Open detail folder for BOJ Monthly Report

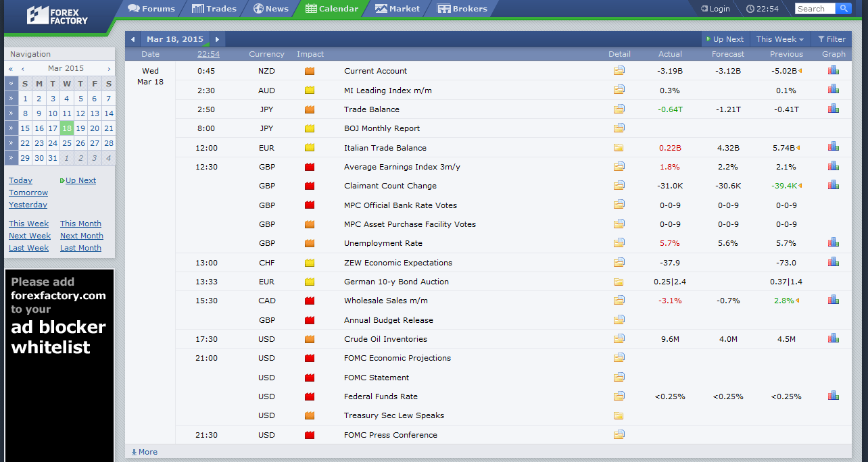619,128
